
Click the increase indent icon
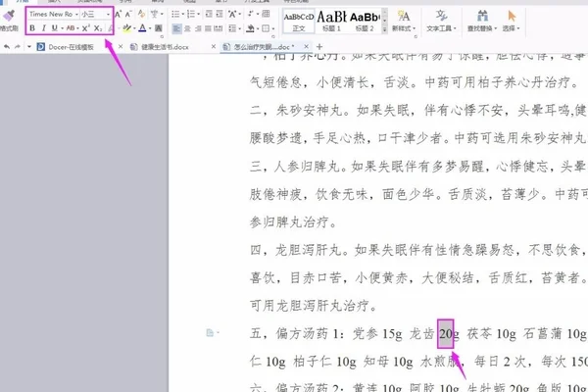pyautogui.click(x=219, y=15)
